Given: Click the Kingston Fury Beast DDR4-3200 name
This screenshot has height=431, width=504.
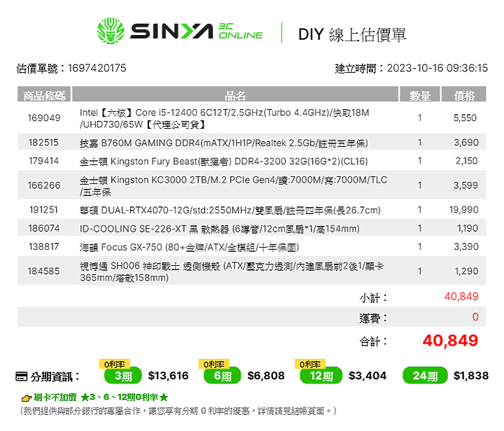Looking at the screenshot, I should pos(224,161).
